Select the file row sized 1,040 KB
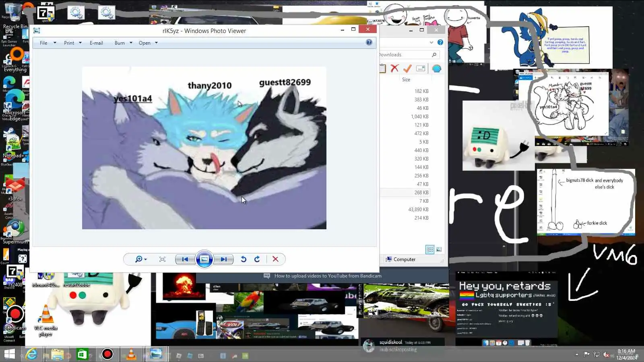Screen dimensions: 644x362 (405, 117)
